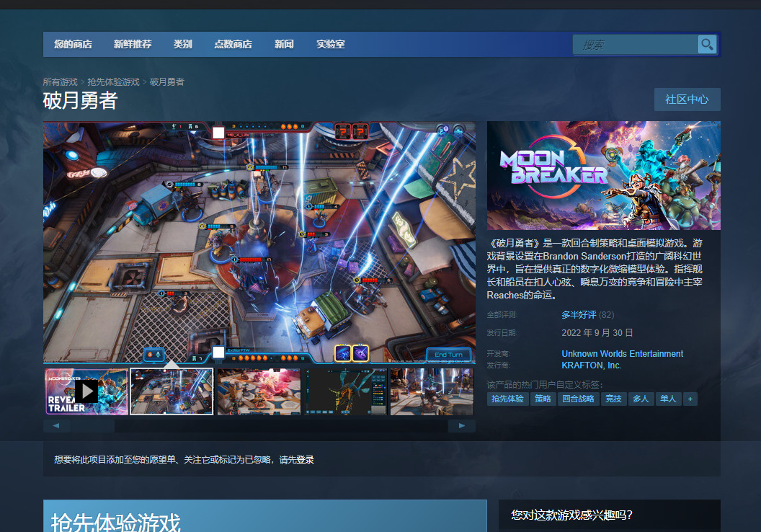This screenshot has width=761, height=532.
Task: Open developer Unknown Worlds Entertainment link
Action: tap(622, 354)
